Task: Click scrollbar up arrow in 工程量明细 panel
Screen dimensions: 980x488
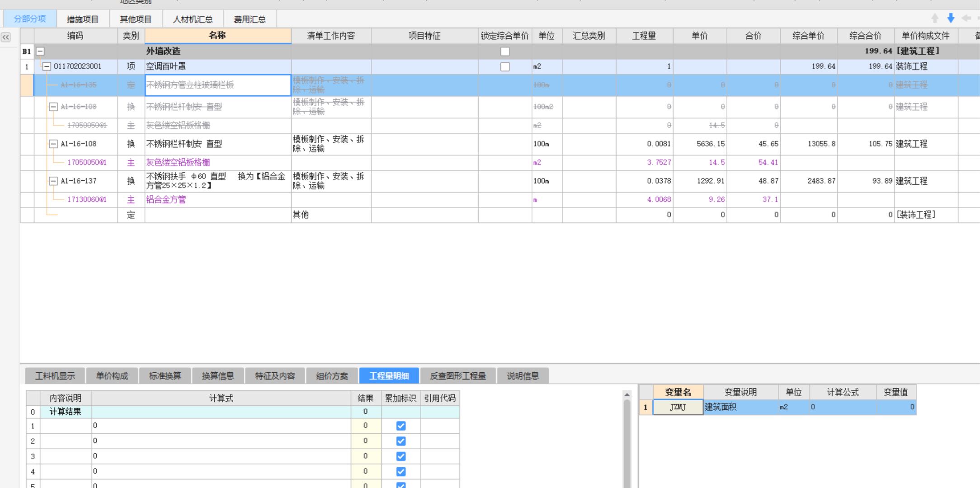Action: coord(627,394)
